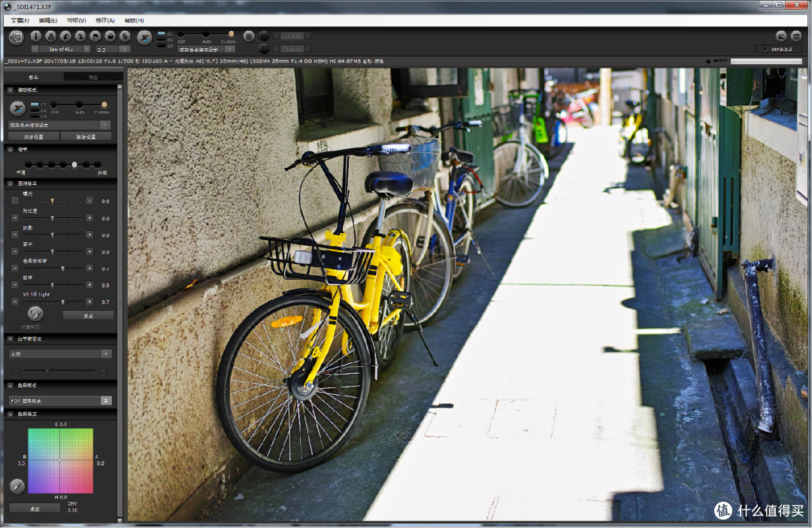The image size is (812, 528).
Task: Select the X3F mode dot in side panel
Action: point(54,105)
